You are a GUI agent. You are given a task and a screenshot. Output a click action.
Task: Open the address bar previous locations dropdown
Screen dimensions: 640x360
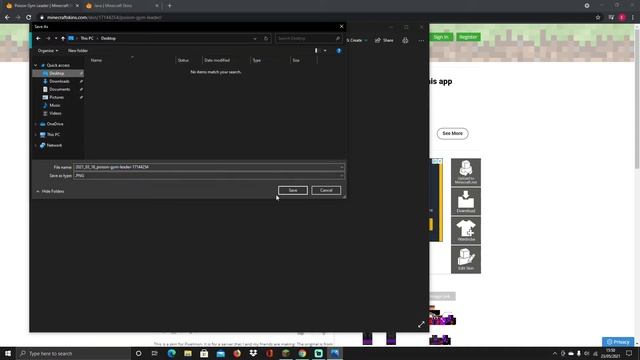(255, 38)
